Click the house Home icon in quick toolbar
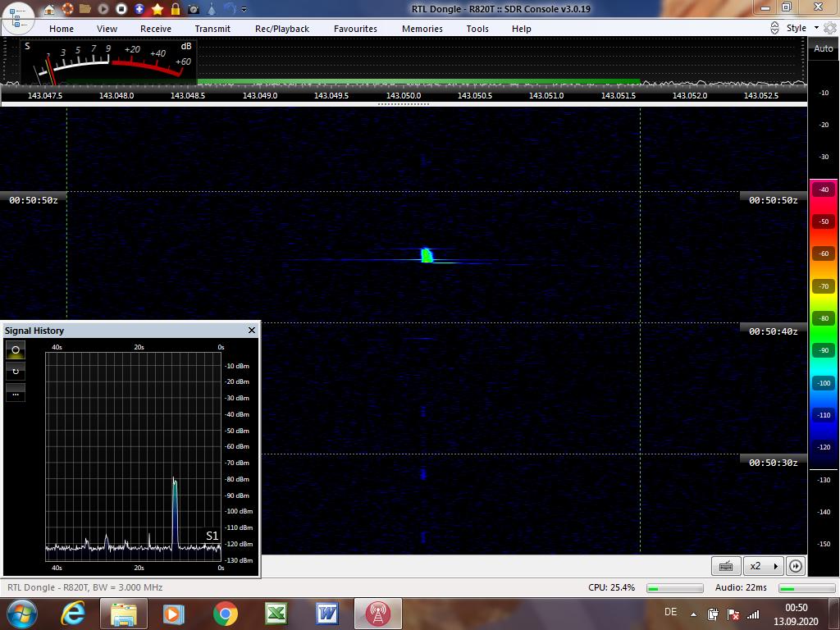The height and width of the screenshot is (630, 840). point(49,9)
